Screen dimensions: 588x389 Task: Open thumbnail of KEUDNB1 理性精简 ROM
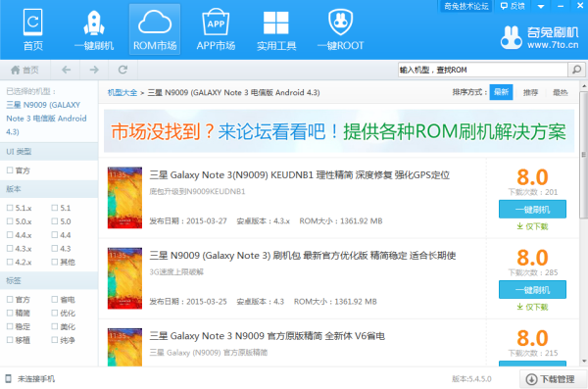pyautogui.click(x=124, y=198)
